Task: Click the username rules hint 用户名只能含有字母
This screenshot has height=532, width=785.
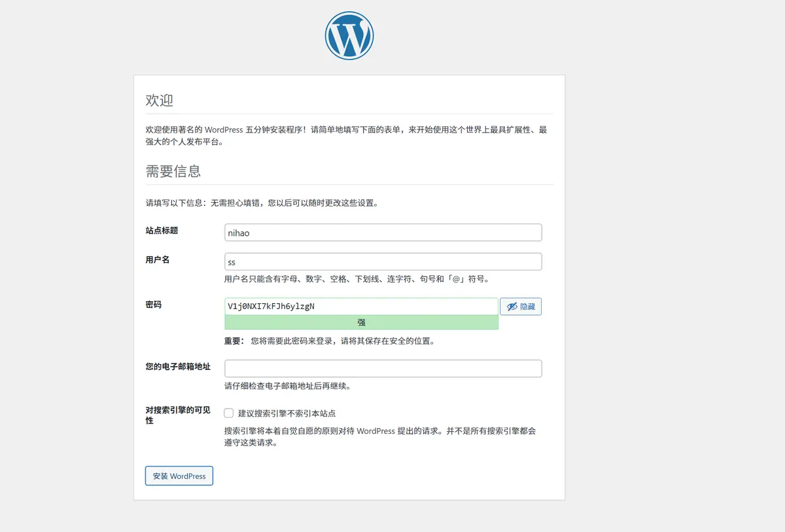Action: pyautogui.click(x=357, y=279)
